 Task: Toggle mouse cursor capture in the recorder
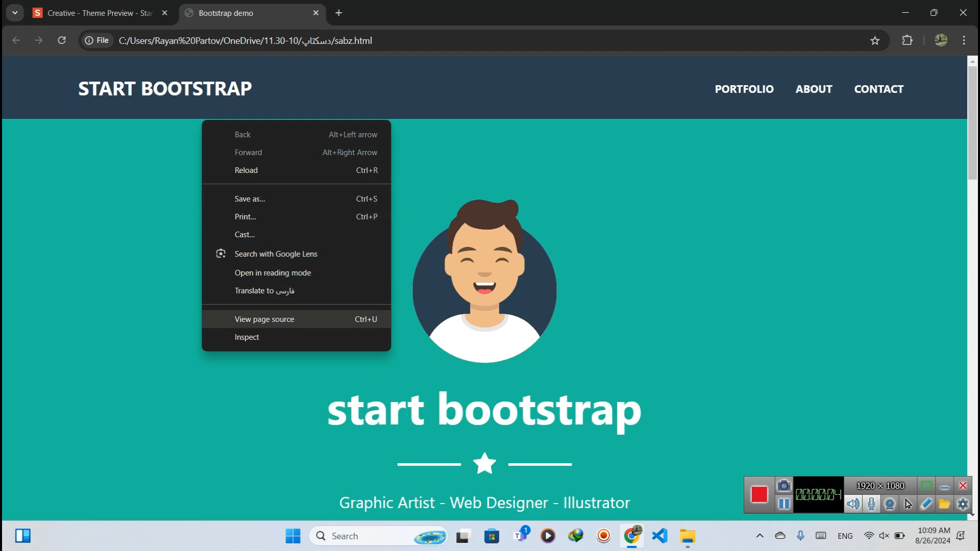pyautogui.click(x=908, y=504)
